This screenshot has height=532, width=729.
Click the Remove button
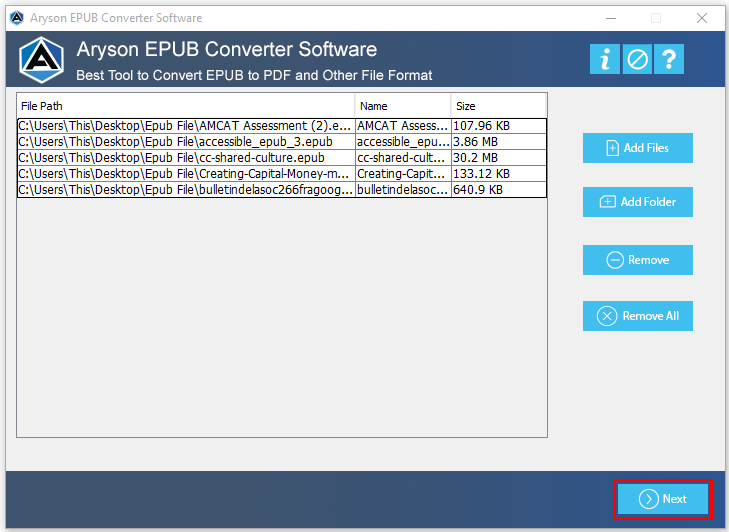point(637,260)
